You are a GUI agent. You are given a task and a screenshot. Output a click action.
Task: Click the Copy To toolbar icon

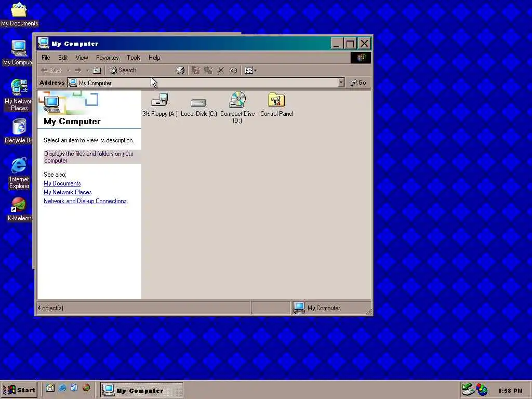click(208, 70)
